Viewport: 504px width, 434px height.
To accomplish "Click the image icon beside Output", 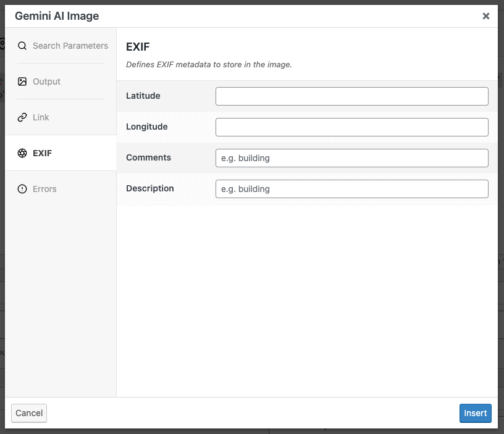I will (22, 81).
